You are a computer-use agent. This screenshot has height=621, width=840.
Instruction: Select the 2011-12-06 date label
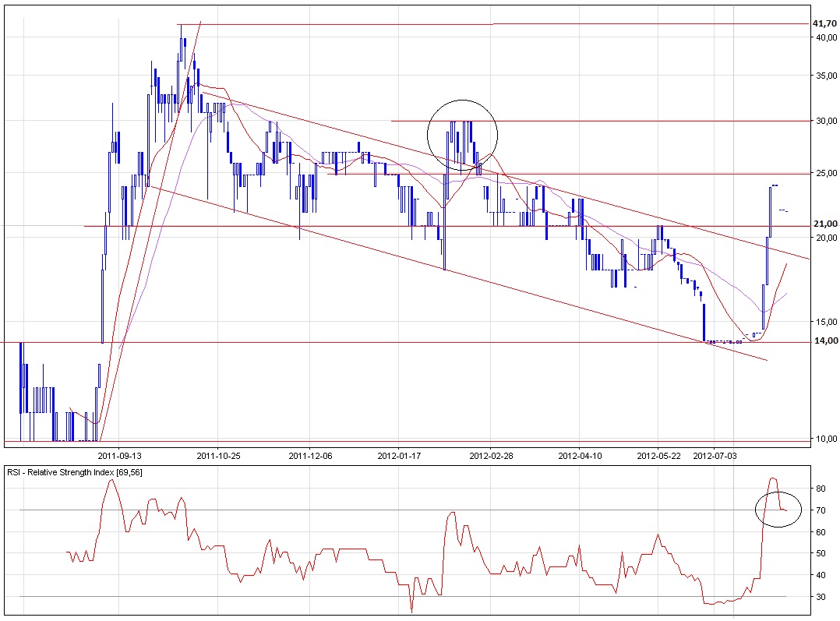click(310, 455)
